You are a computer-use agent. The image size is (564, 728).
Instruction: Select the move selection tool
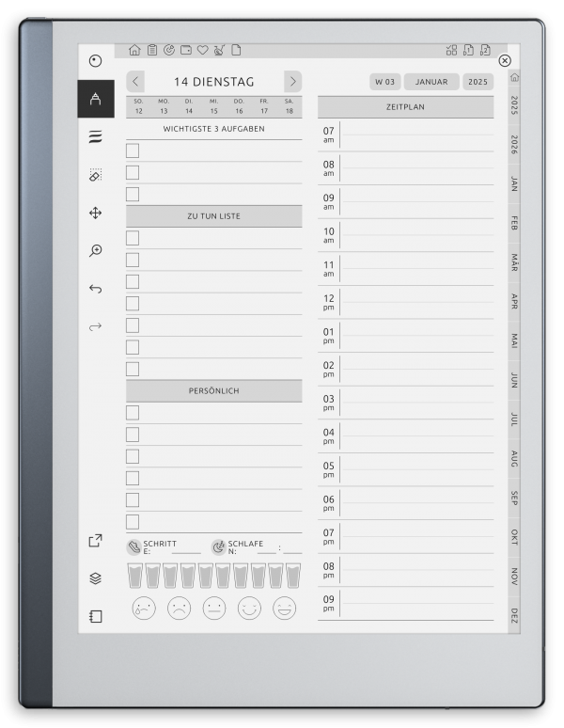click(95, 214)
